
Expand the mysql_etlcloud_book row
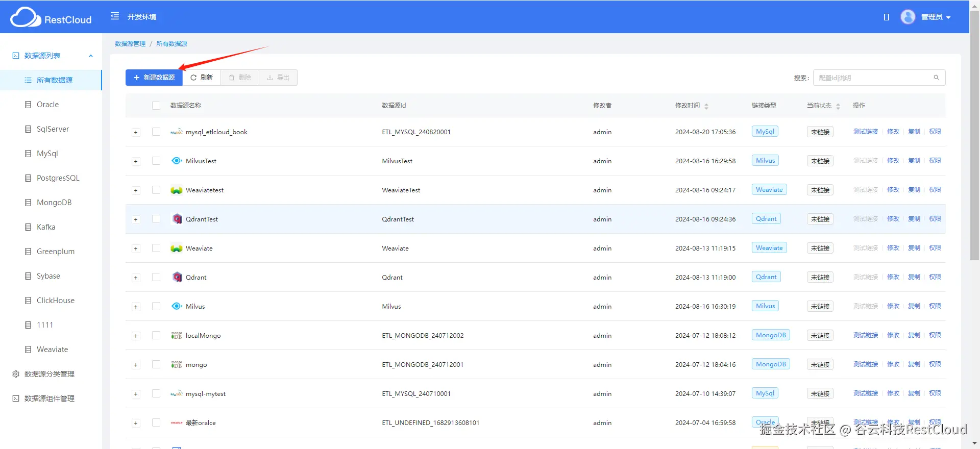tap(136, 132)
